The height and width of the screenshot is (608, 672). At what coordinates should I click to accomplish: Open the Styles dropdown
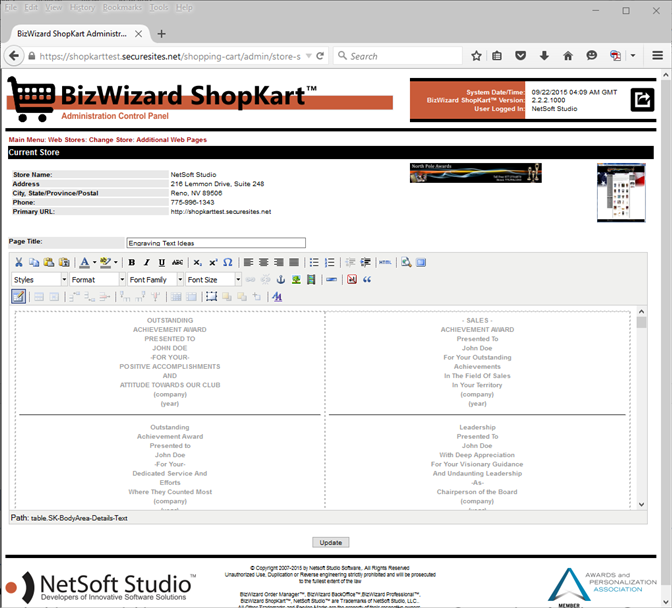[39, 280]
